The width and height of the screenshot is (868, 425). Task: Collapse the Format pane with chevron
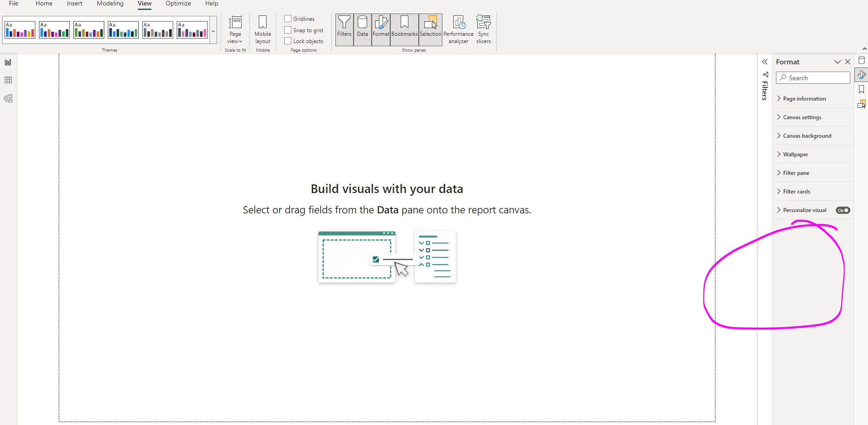pos(838,62)
